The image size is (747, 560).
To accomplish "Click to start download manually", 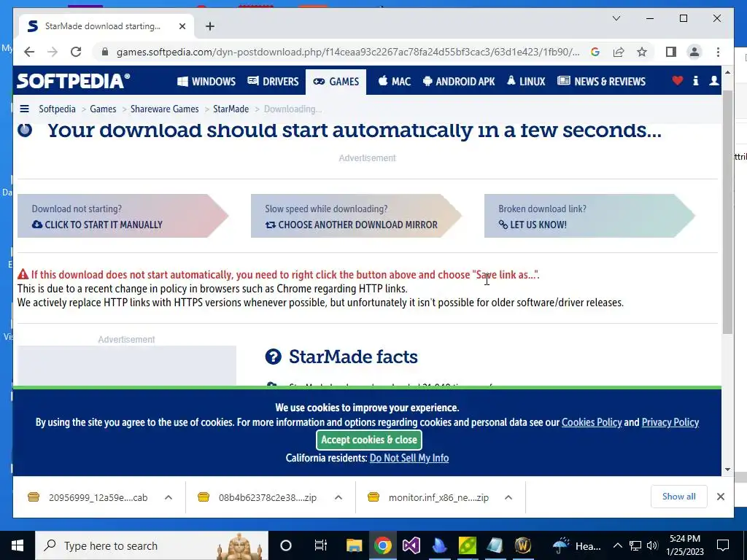I will [123, 216].
